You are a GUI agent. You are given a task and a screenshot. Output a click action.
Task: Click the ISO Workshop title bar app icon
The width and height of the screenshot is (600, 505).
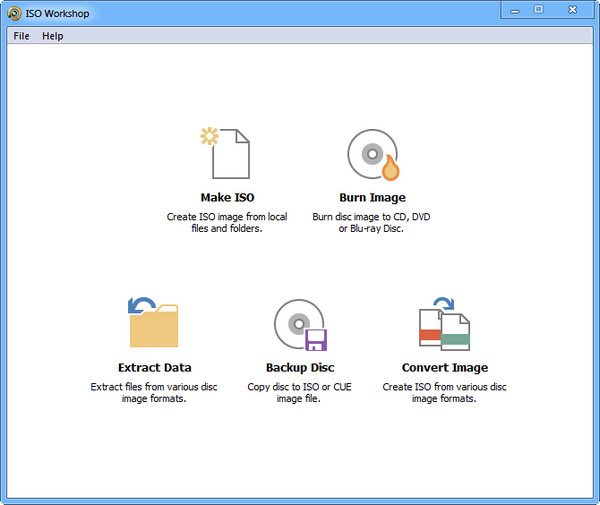point(13,11)
